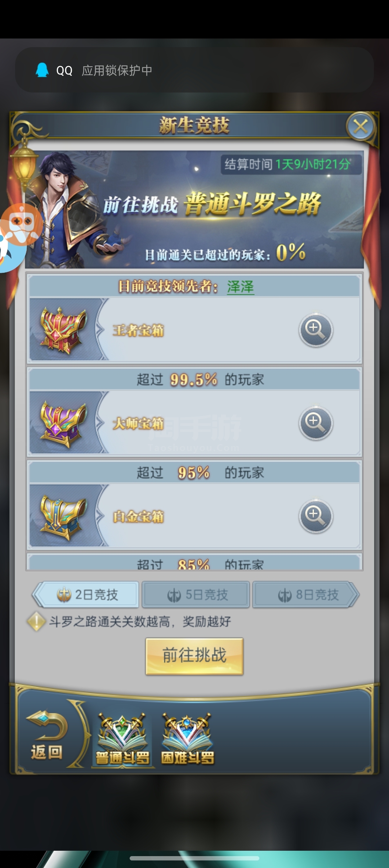
Task: Tap the QQ 应用锁保护中 notification
Action: [x=194, y=70]
